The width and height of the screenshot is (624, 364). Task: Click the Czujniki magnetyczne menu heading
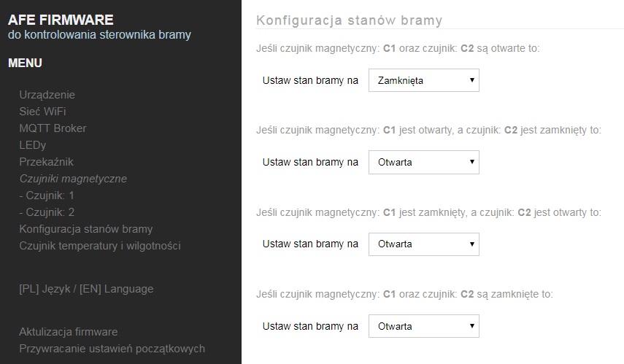click(73, 179)
